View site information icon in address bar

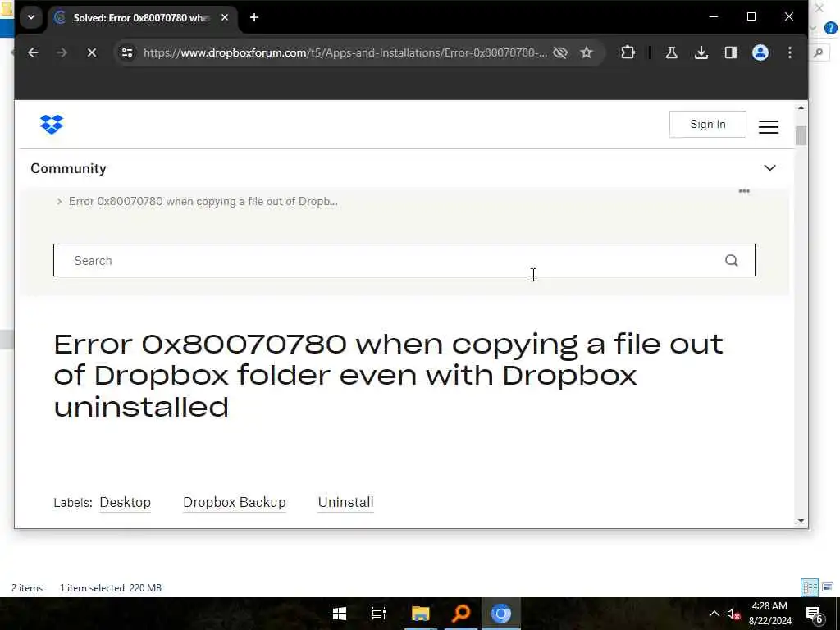pos(127,52)
